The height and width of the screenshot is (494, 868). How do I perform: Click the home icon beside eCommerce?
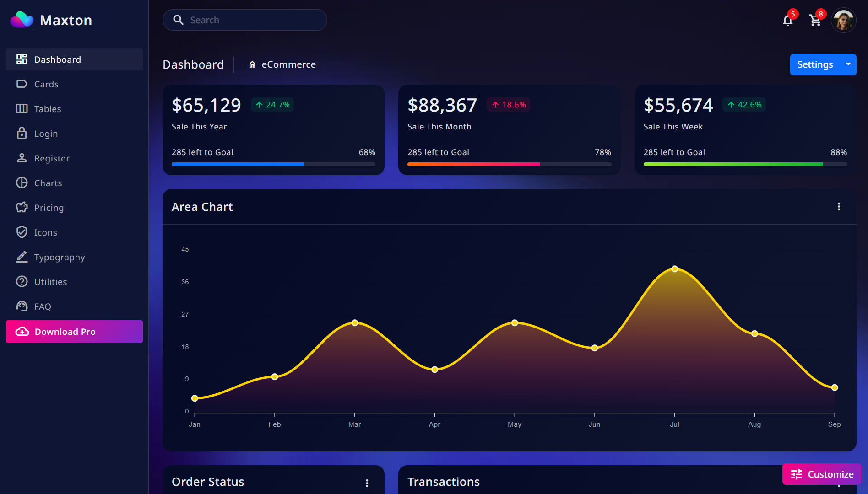click(x=252, y=64)
